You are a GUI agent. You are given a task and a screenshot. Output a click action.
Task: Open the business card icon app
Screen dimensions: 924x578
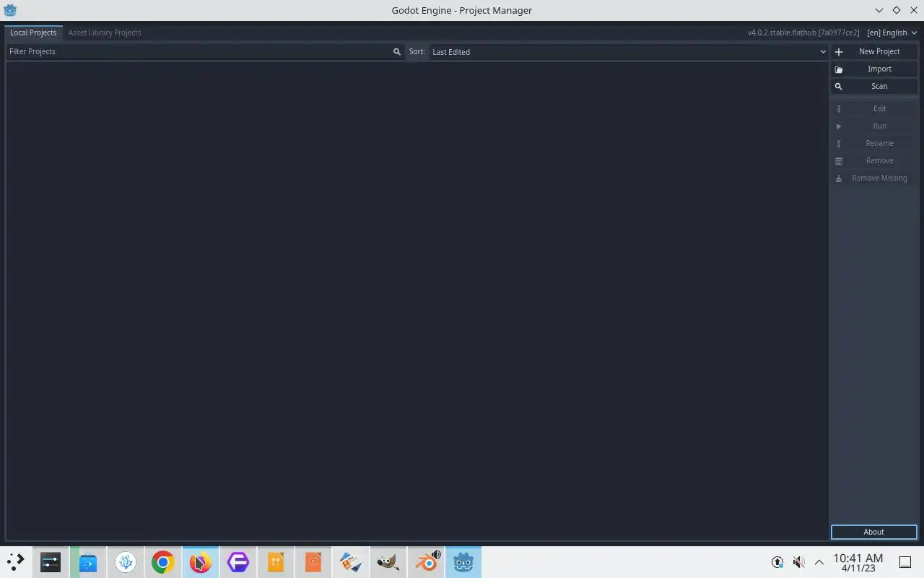(x=351, y=562)
